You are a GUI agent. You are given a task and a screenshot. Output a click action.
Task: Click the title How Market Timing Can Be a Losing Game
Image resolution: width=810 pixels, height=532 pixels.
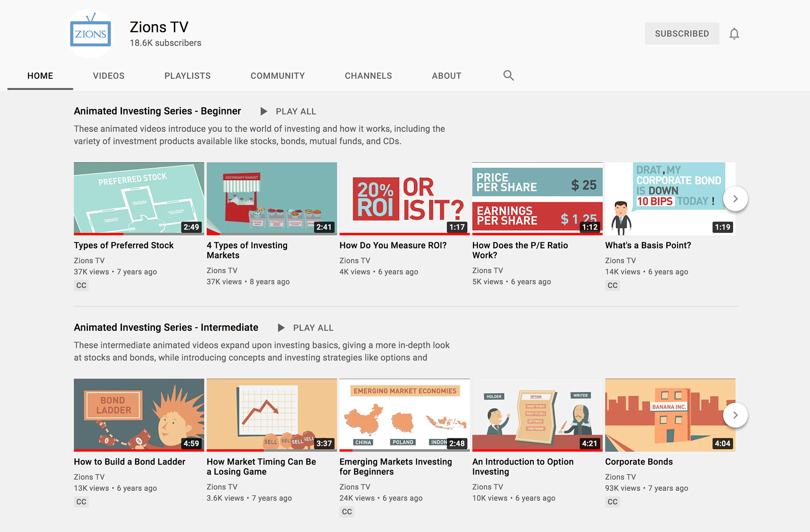point(261,467)
